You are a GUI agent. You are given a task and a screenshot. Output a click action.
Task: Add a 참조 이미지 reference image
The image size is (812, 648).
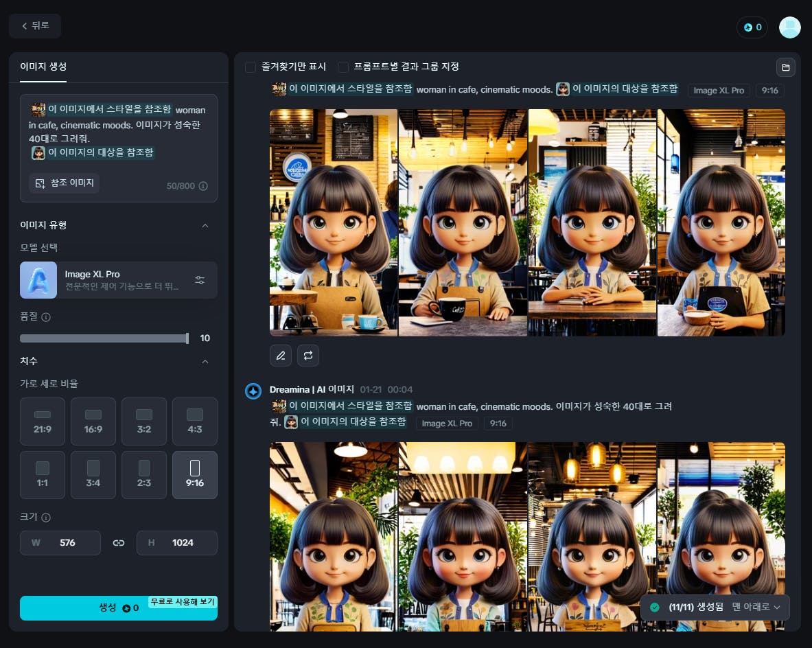tap(65, 183)
